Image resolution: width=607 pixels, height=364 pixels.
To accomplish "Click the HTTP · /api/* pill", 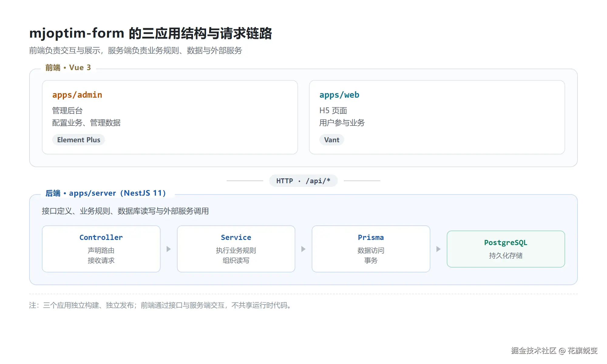I will (x=303, y=181).
